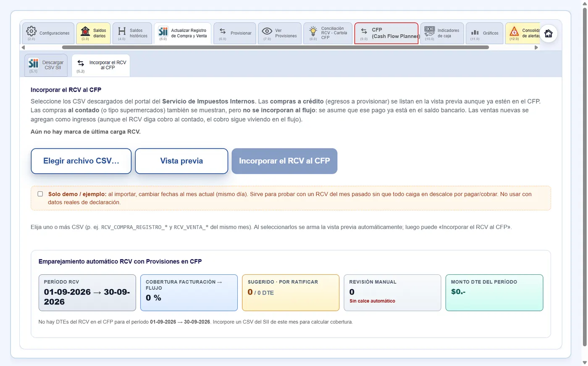The height and width of the screenshot is (366, 588).
Task: Go to home with the house icon
Action: coord(549,34)
